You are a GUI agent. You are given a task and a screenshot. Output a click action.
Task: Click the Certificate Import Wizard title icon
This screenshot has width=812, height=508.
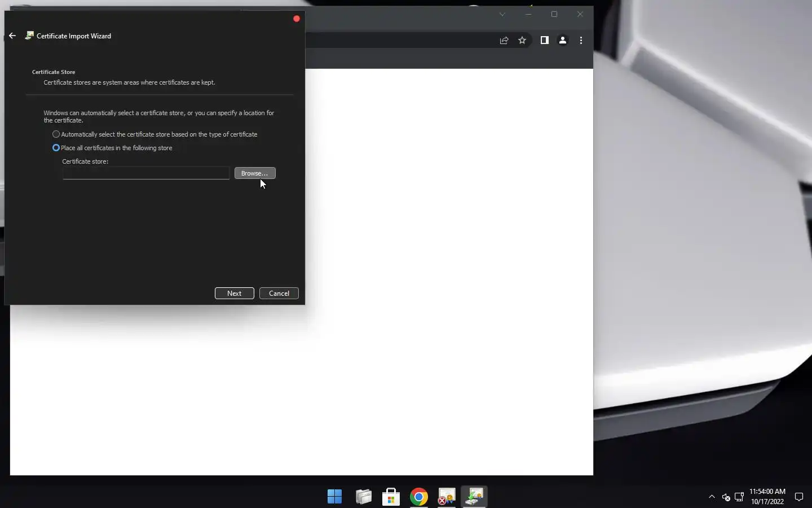(x=29, y=36)
